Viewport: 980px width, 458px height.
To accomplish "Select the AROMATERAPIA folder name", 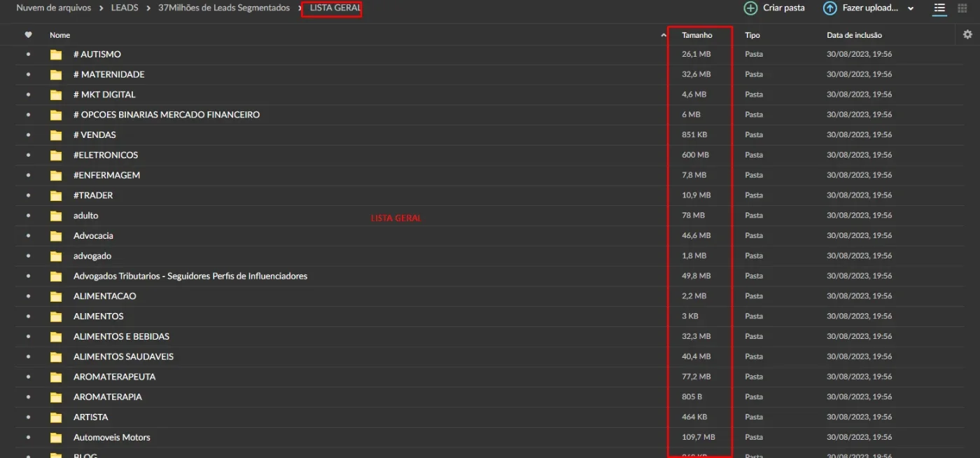I will tap(108, 397).
